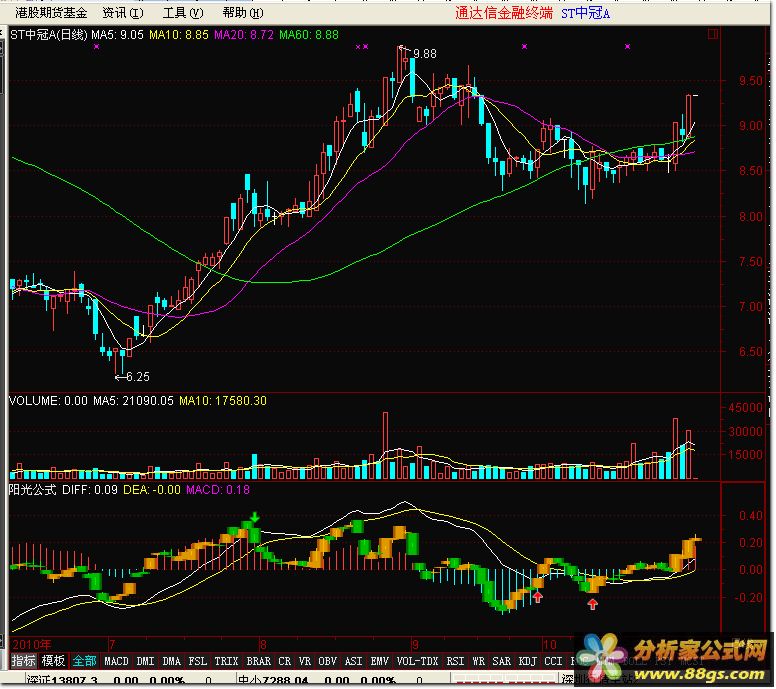
Task: Click the 6.25 low price marker
Action: [x=138, y=377]
